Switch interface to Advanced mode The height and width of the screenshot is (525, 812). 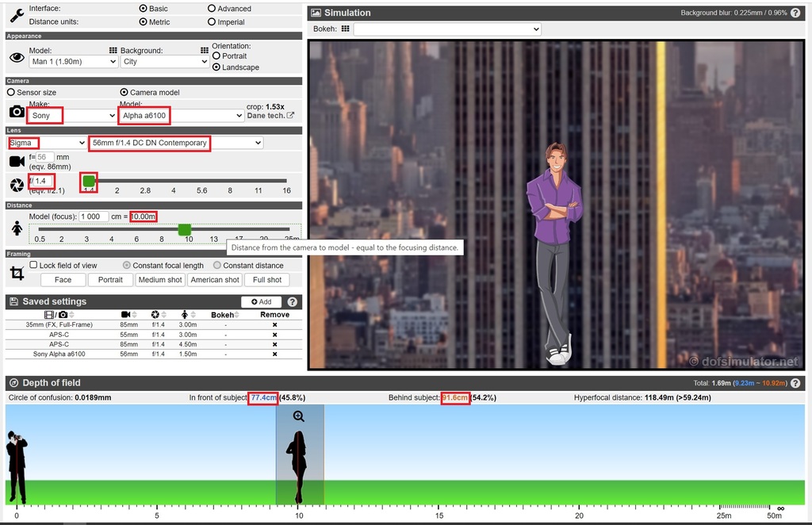[x=212, y=9]
